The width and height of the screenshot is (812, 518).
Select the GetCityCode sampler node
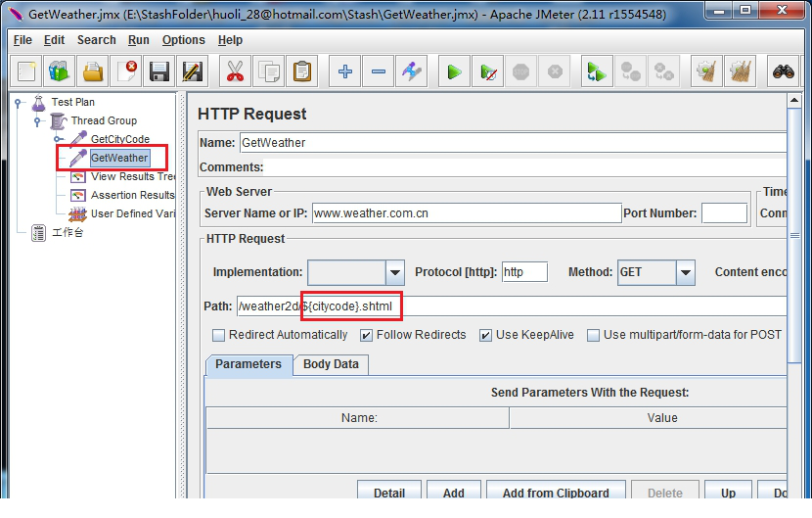120,139
